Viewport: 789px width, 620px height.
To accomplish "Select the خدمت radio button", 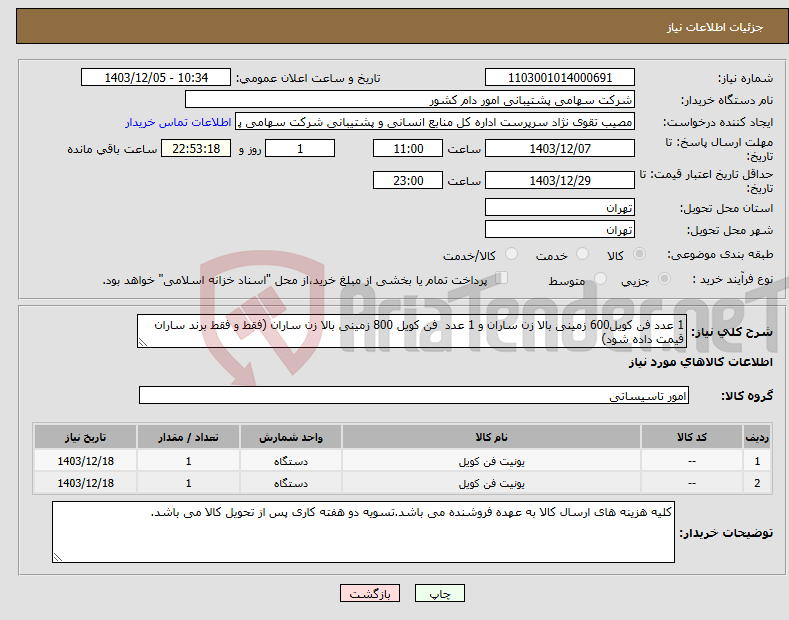I will (x=582, y=254).
